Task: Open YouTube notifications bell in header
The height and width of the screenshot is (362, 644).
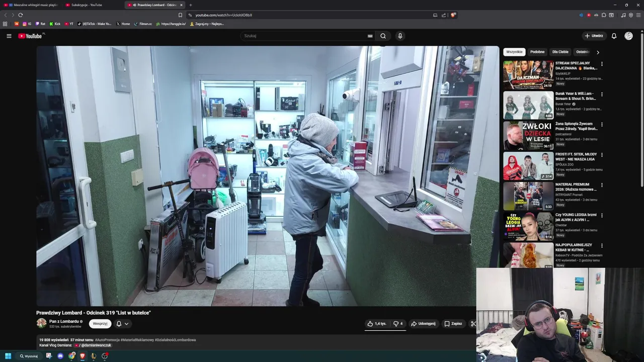Action: pos(614,36)
